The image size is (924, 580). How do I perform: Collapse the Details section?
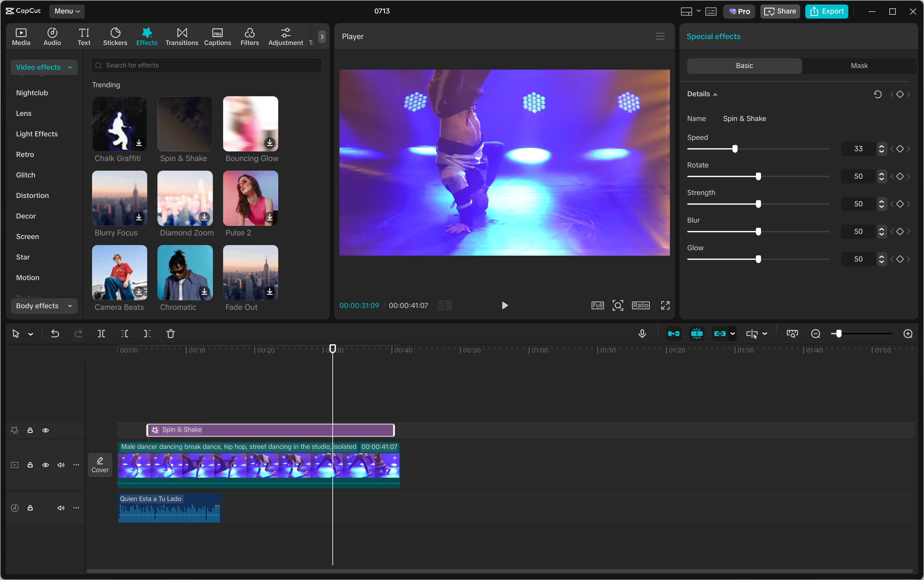[x=702, y=94]
